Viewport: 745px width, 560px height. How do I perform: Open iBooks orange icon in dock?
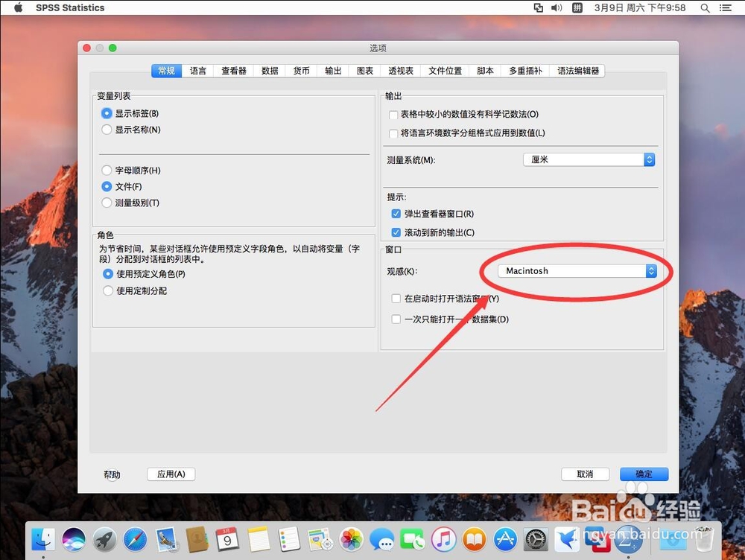click(x=474, y=540)
